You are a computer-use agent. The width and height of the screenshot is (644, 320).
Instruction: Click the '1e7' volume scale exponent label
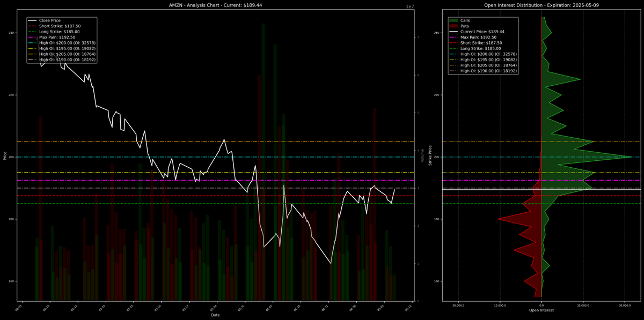[409, 6]
